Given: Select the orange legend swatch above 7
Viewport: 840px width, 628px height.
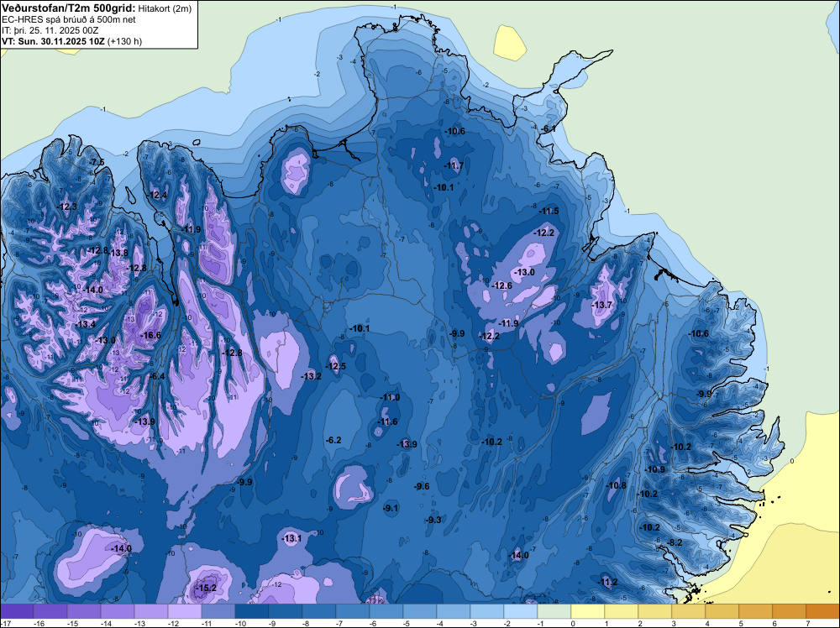Looking at the screenshot, I should tap(823, 611).
